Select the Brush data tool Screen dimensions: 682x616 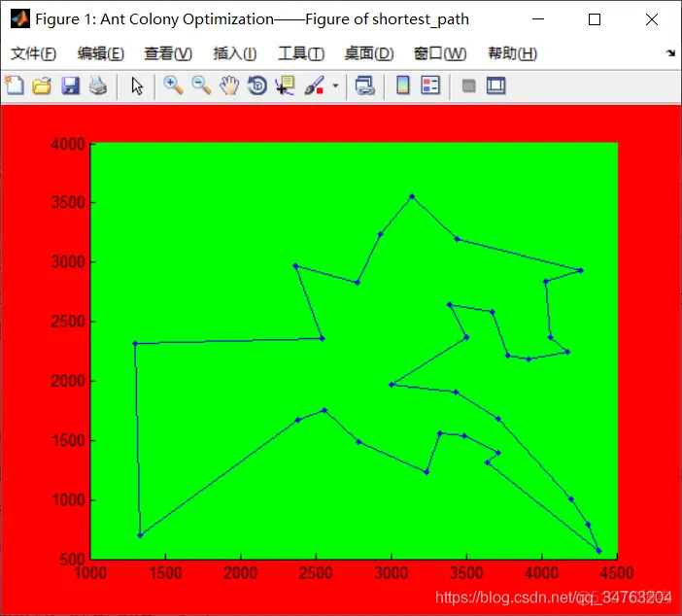(314, 86)
